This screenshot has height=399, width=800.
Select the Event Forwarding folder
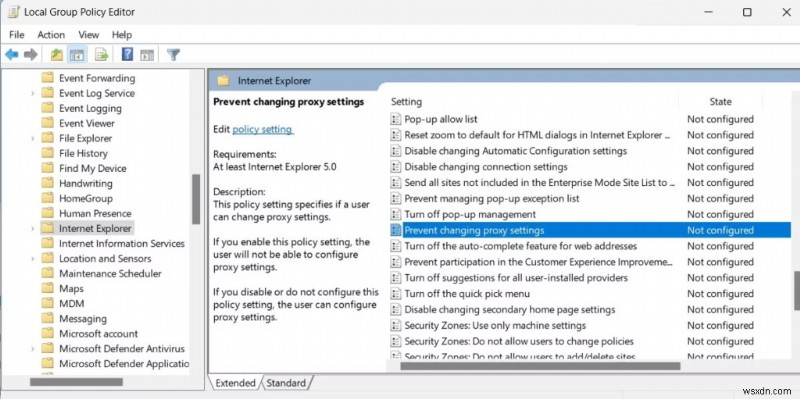pyautogui.click(x=97, y=78)
